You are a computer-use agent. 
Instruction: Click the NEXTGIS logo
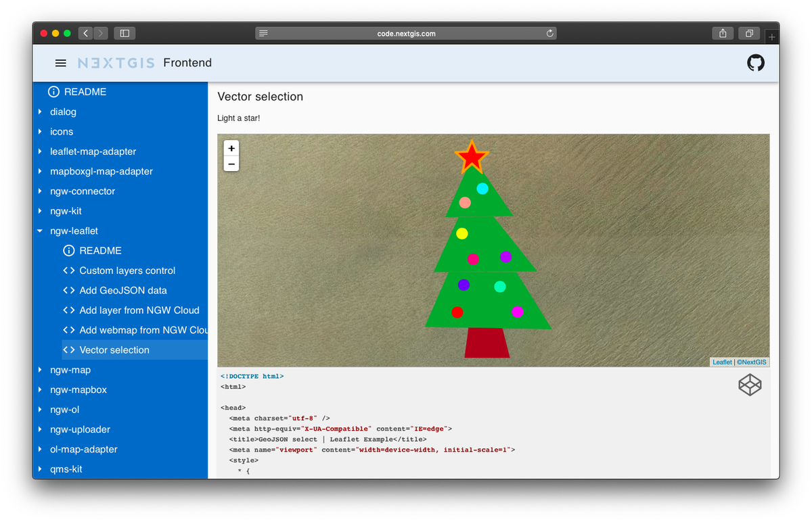click(x=116, y=63)
